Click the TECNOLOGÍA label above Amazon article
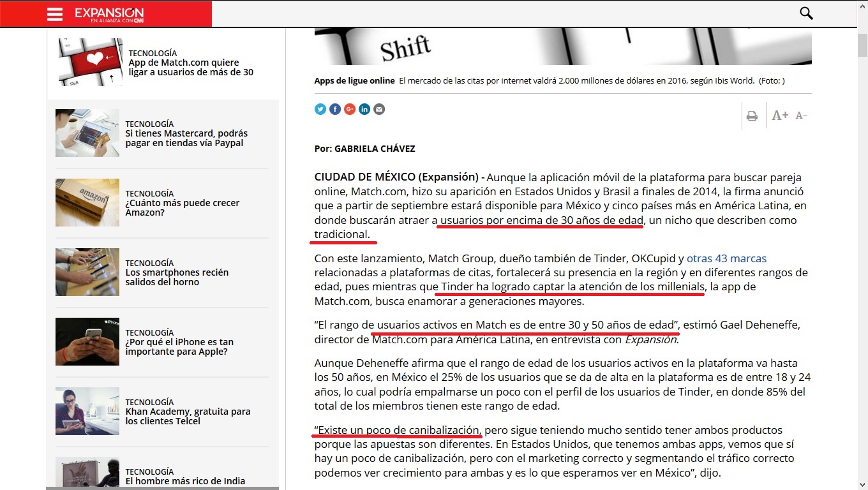The image size is (868, 490). pyautogui.click(x=149, y=193)
